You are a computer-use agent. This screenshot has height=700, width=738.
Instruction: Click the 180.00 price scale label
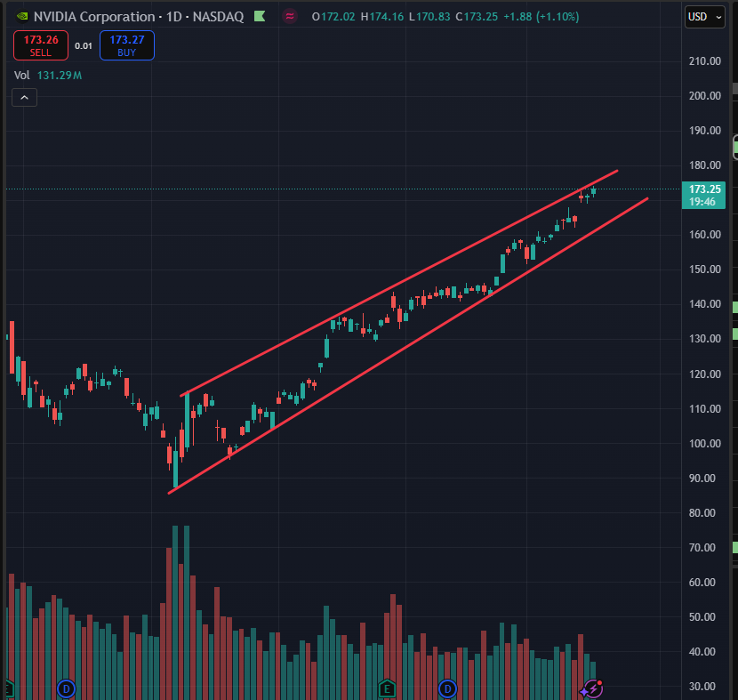point(704,165)
